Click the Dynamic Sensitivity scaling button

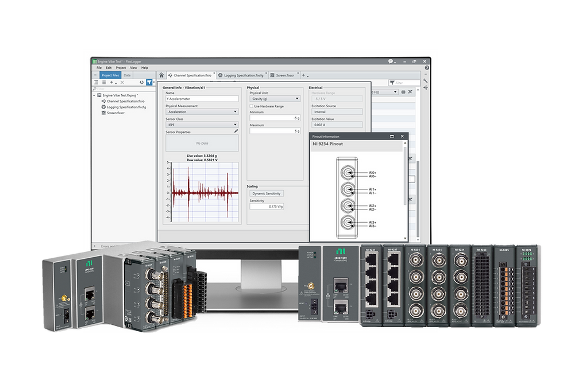pos(267,193)
